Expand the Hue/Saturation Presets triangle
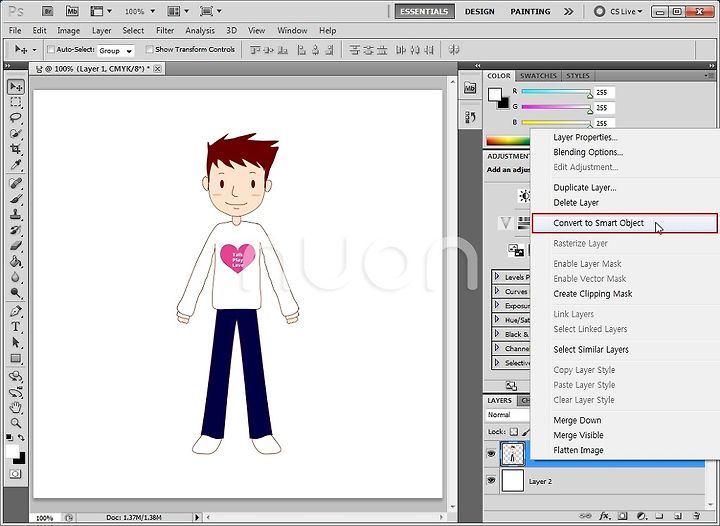 point(497,319)
